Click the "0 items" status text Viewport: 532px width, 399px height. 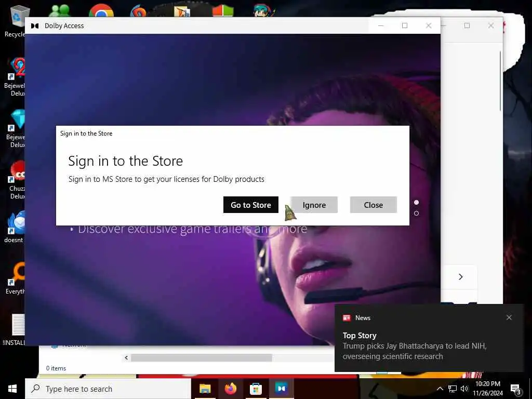tap(56, 368)
